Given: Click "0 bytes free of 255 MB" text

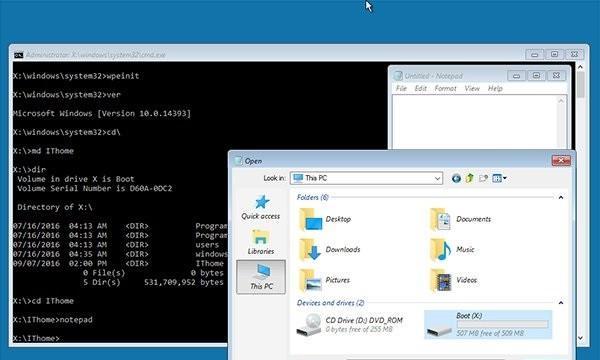Looking at the screenshot, I should click(x=359, y=329).
